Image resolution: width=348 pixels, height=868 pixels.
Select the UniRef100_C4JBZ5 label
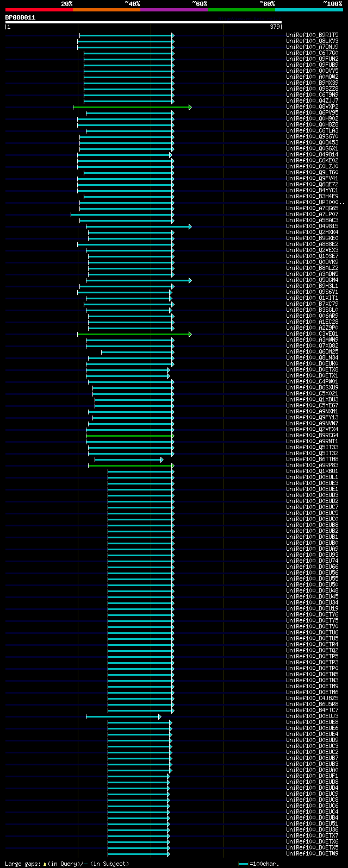(312, 699)
